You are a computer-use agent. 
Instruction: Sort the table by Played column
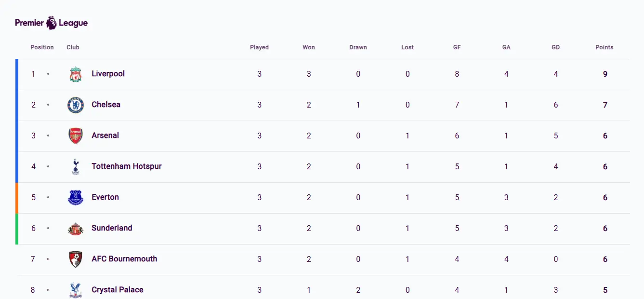[x=259, y=47]
